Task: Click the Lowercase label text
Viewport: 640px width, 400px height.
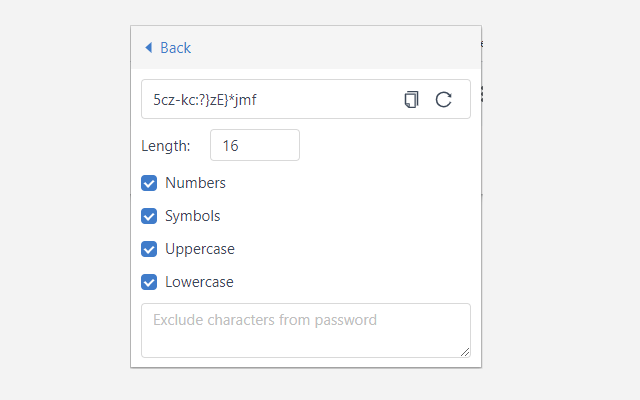Action: 199,282
